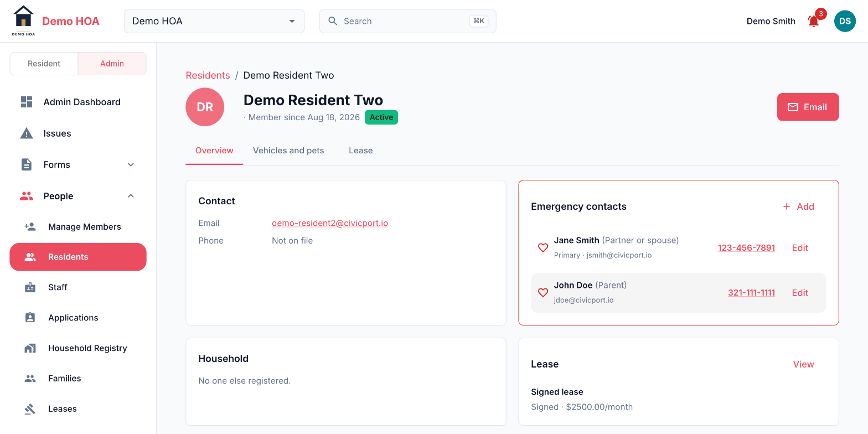Click the Families icon in sidebar

(x=30, y=379)
